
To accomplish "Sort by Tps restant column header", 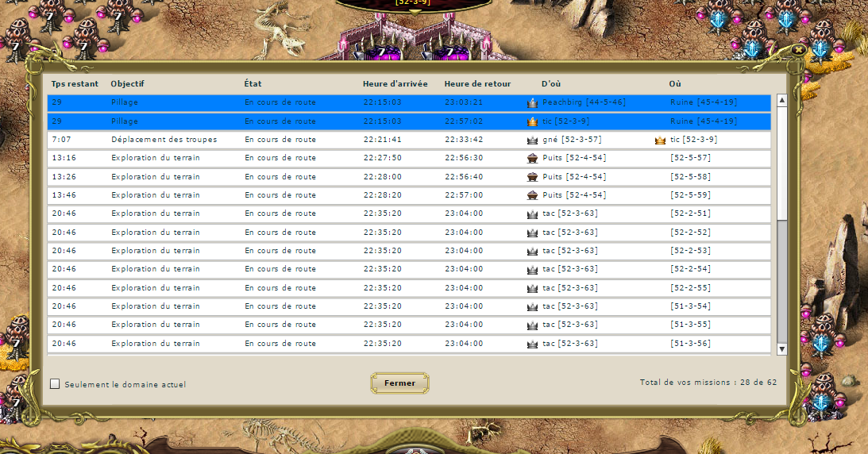I will (75, 83).
